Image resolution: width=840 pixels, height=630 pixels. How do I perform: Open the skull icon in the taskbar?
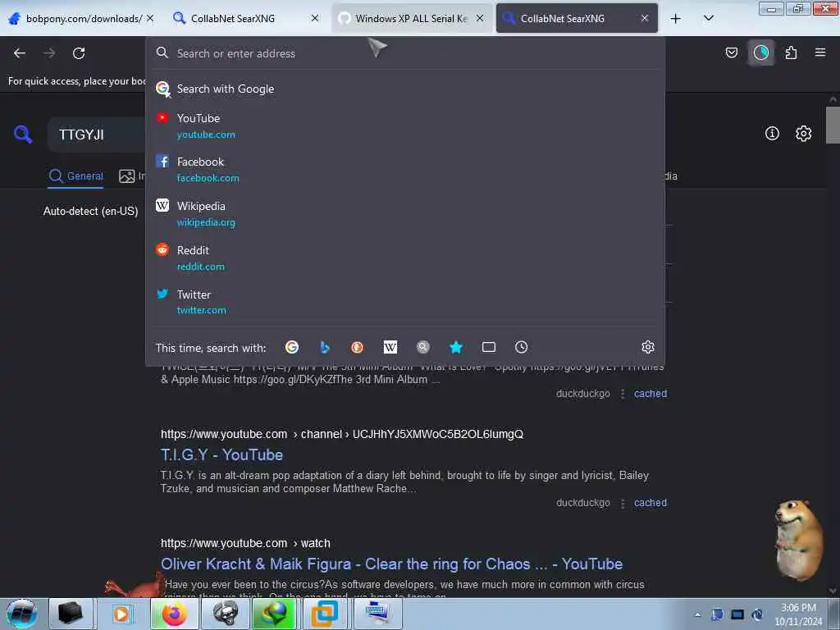tap(226, 614)
